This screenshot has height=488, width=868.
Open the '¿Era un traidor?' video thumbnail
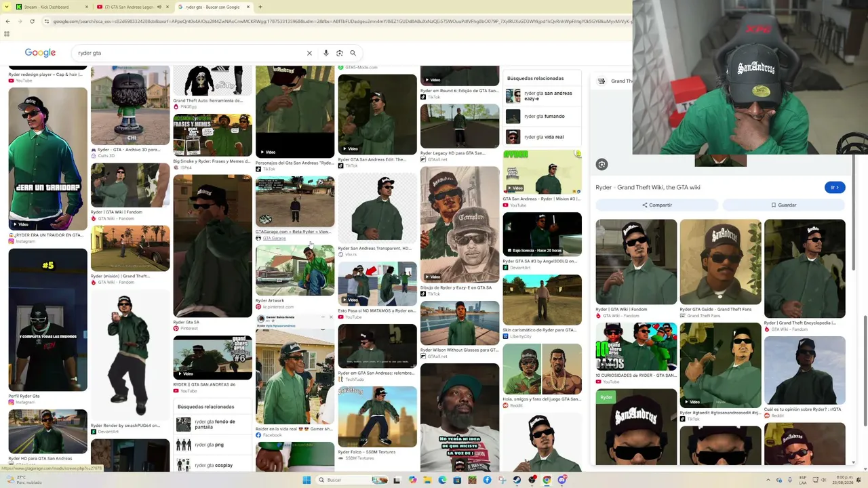coord(47,159)
